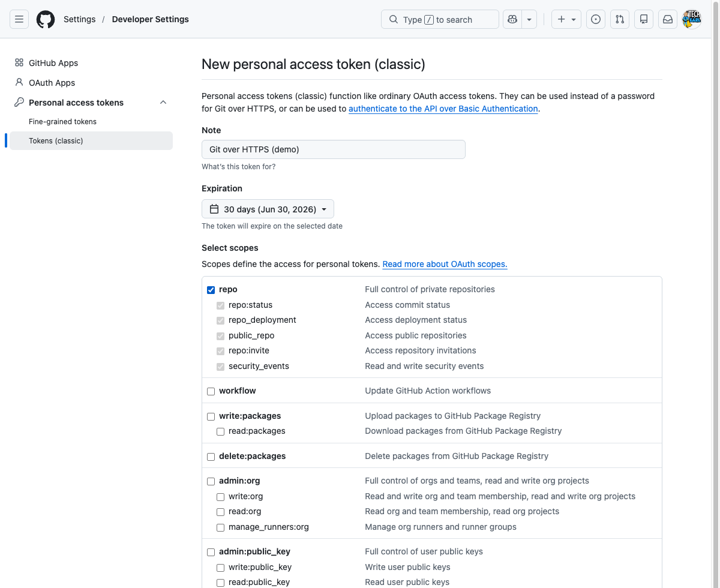The width and height of the screenshot is (720, 588).
Task: Toggle the public_repo checkbox
Action: pyautogui.click(x=220, y=336)
